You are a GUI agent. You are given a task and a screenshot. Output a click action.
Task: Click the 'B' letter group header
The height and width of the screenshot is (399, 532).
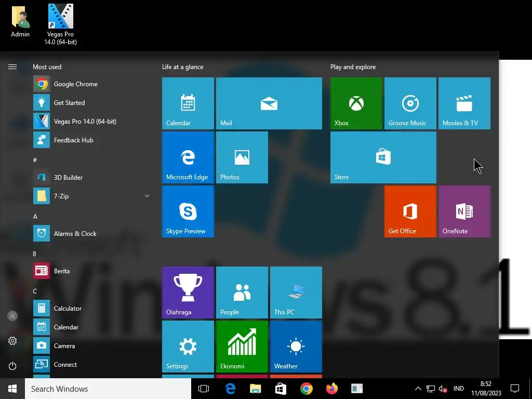click(35, 254)
